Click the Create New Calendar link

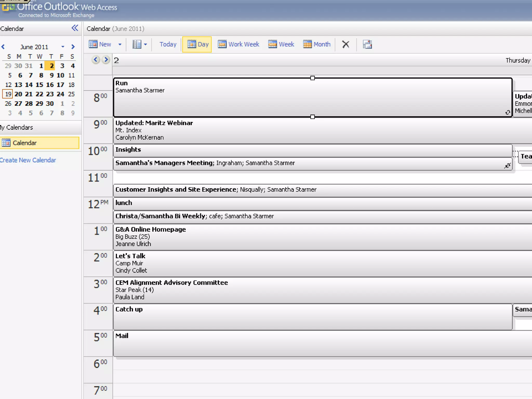pyautogui.click(x=28, y=160)
